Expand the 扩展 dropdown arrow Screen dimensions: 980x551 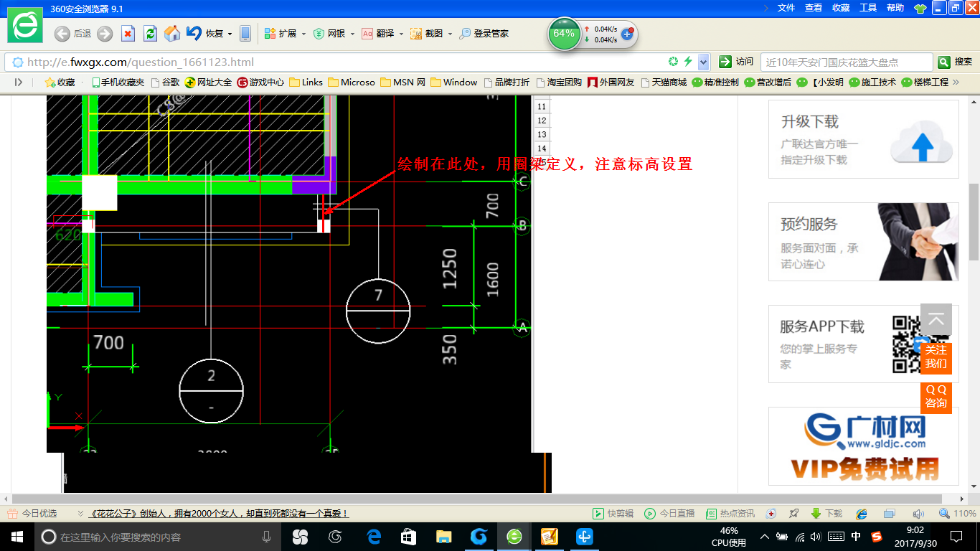[x=303, y=34]
